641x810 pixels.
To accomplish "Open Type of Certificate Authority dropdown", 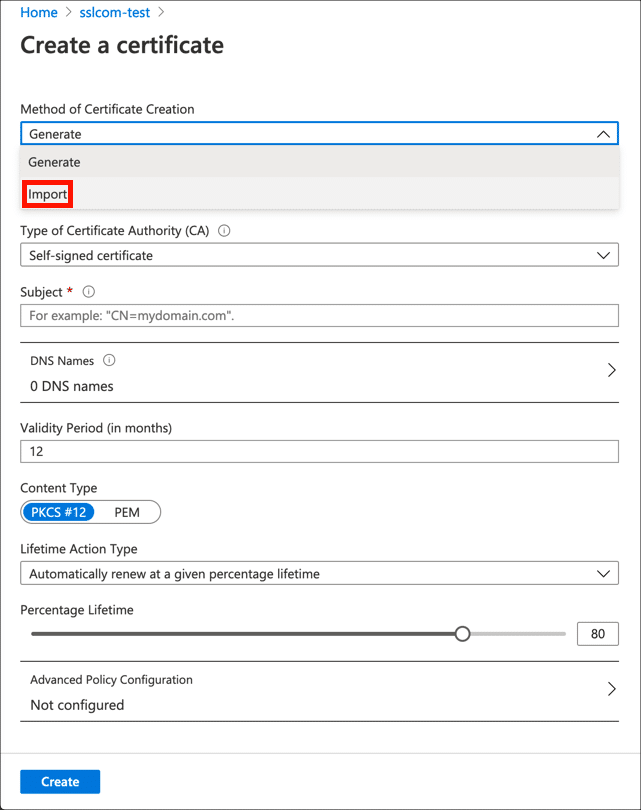I will (x=319, y=255).
